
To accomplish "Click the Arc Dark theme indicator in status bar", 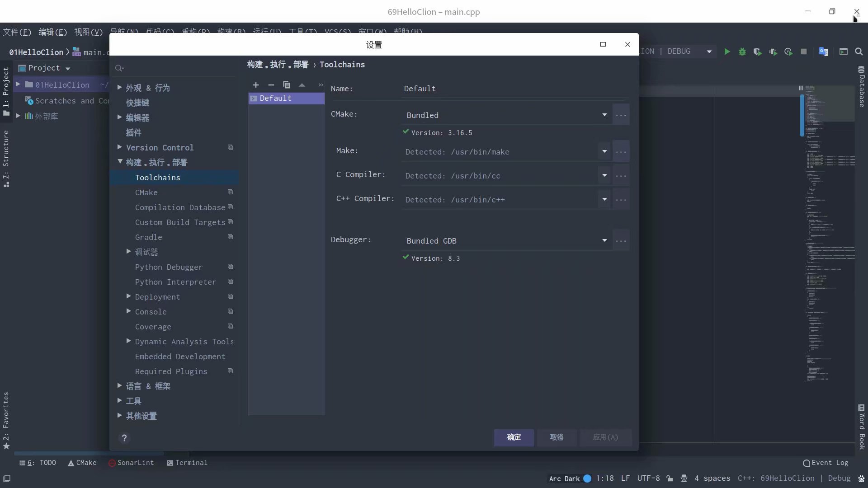I will (x=570, y=479).
